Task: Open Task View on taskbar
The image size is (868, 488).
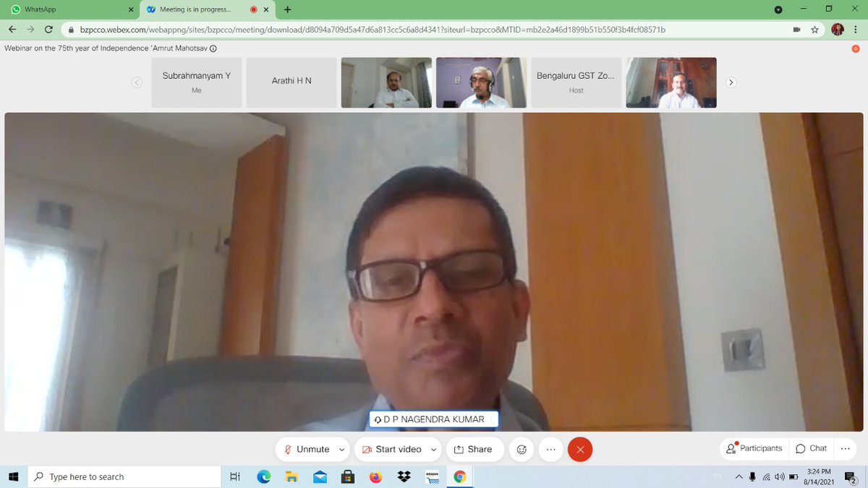Action: [234, 476]
